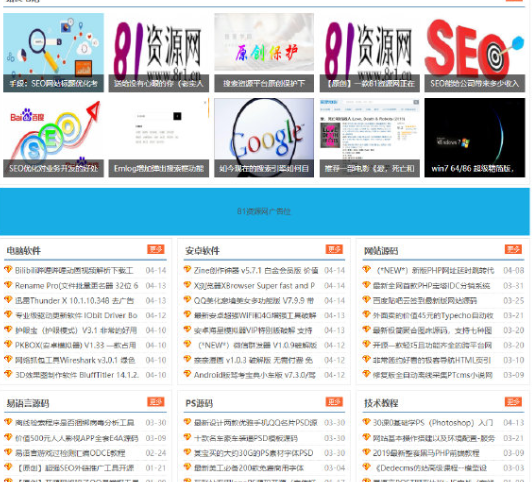Click diamond icon beside Rename Pro row

click(8, 285)
